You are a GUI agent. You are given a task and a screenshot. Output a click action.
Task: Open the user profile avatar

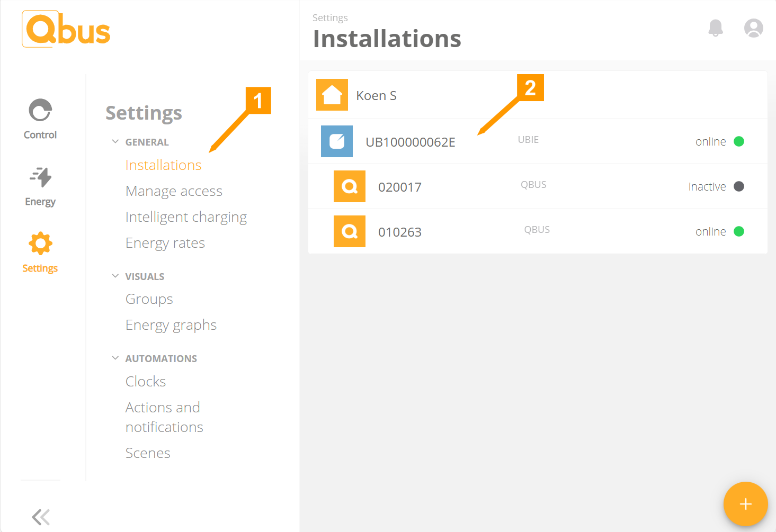[753, 28]
